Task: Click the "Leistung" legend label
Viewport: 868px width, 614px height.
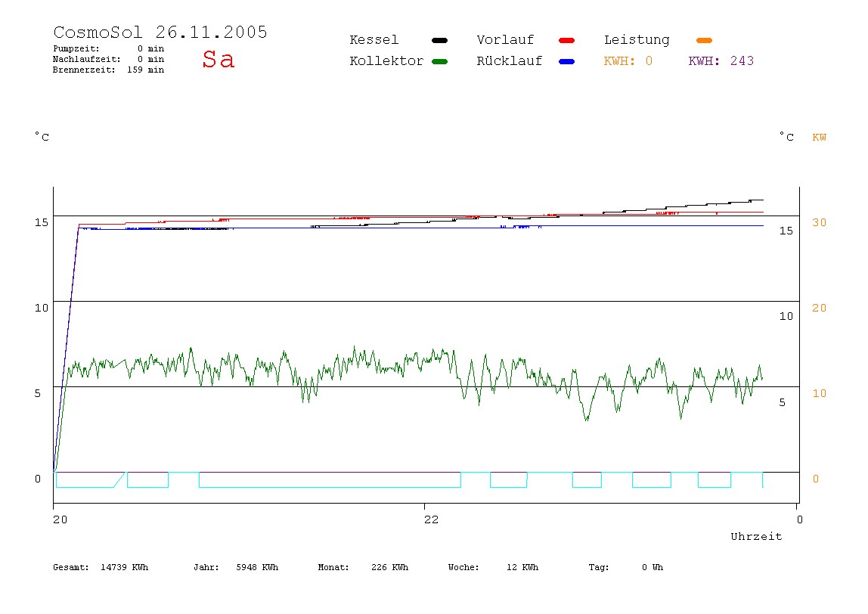Action: coord(637,40)
